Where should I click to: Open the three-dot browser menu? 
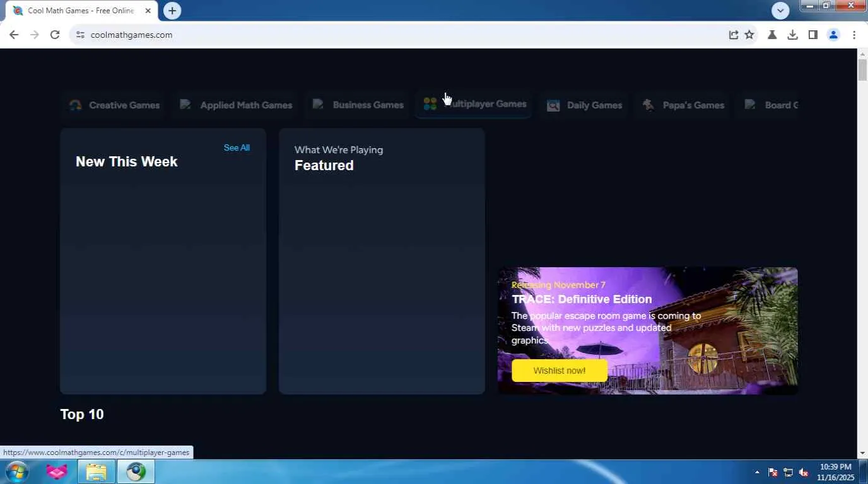(854, 35)
